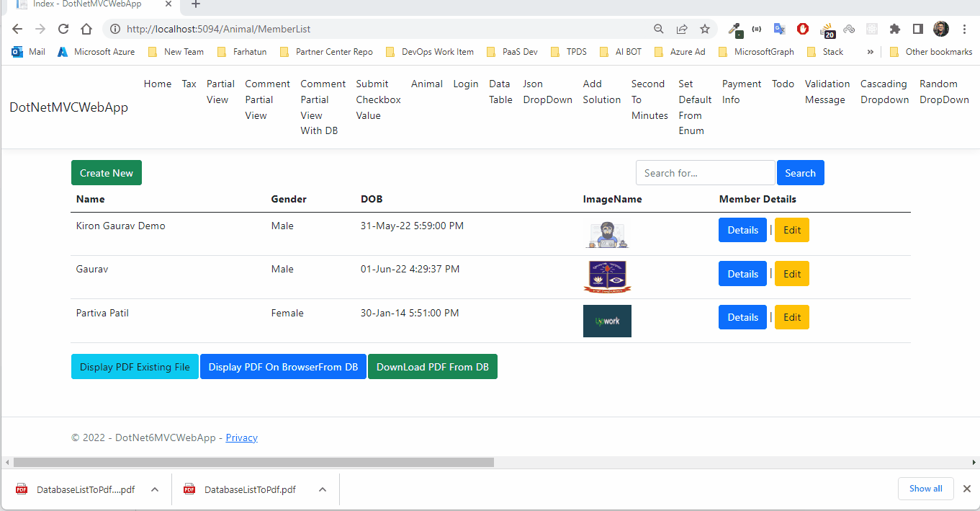Open Details for Kiron Gaurav Demo
The height and width of the screenshot is (511, 980).
point(742,230)
